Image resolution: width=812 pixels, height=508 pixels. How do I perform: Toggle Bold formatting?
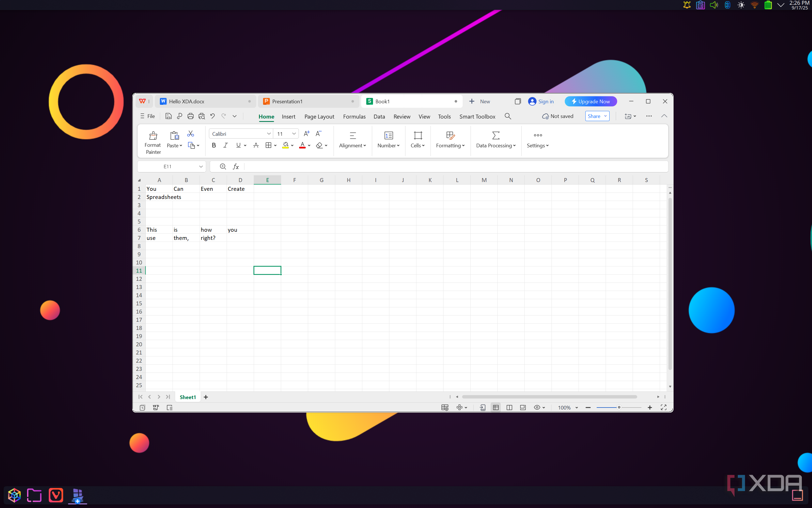pyautogui.click(x=214, y=145)
